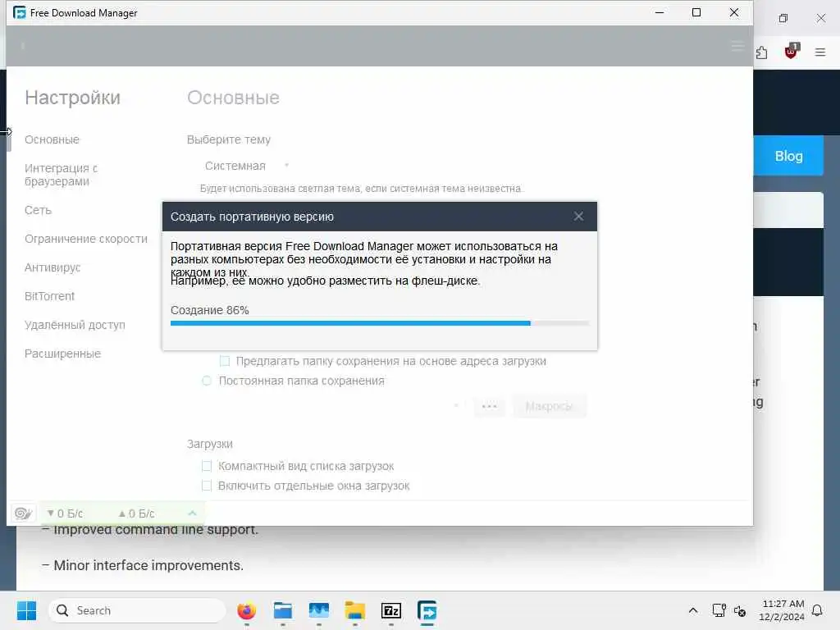Open the Системная theme dropdown
This screenshot has width=840, height=630.
tap(247, 166)
